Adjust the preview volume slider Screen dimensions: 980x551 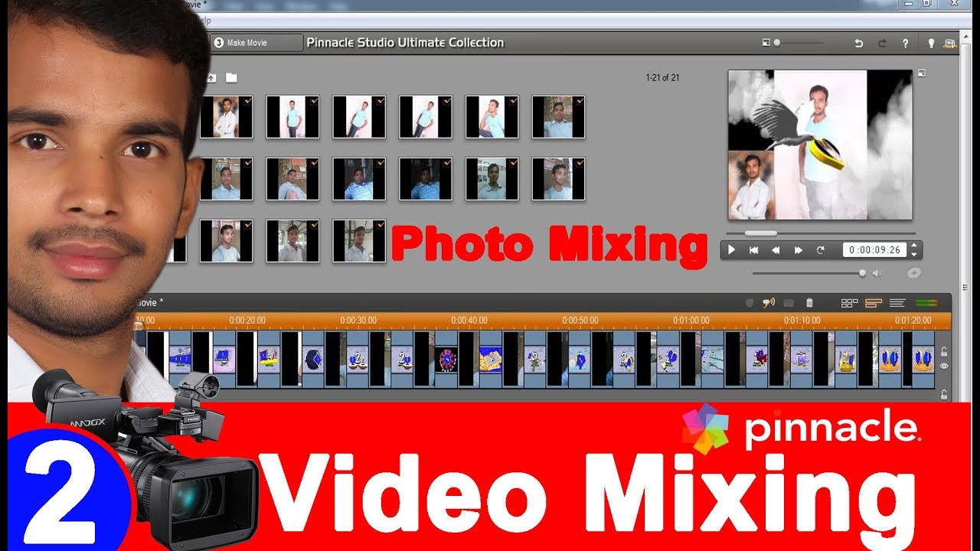[x=810, y=272]
